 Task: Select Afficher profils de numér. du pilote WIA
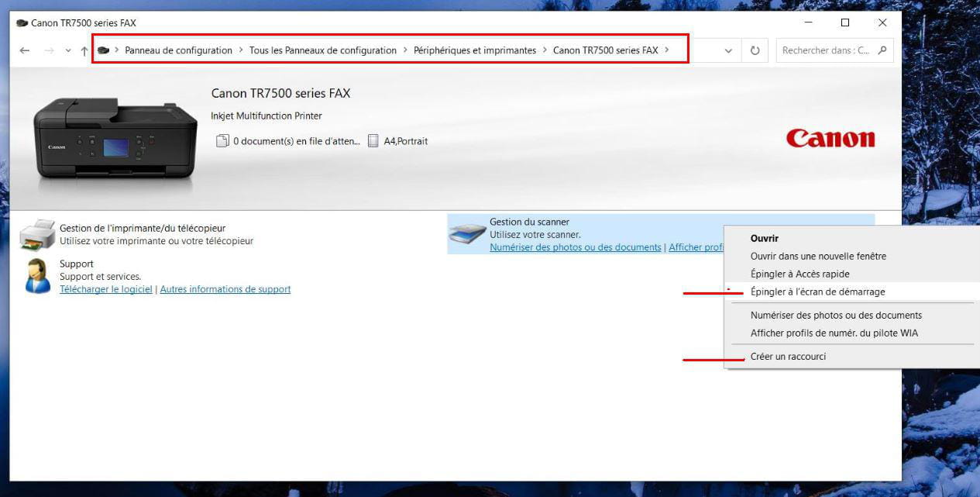point(852,333)
